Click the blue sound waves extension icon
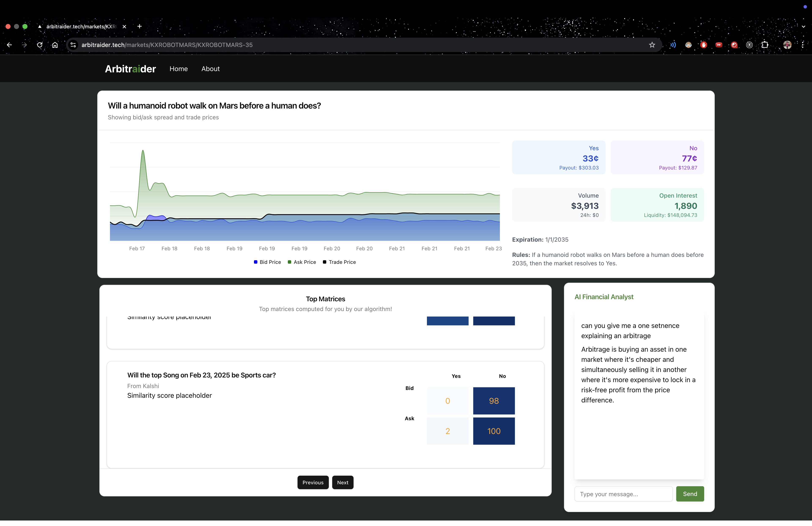The image size is (812, 526). click(673, 45)
